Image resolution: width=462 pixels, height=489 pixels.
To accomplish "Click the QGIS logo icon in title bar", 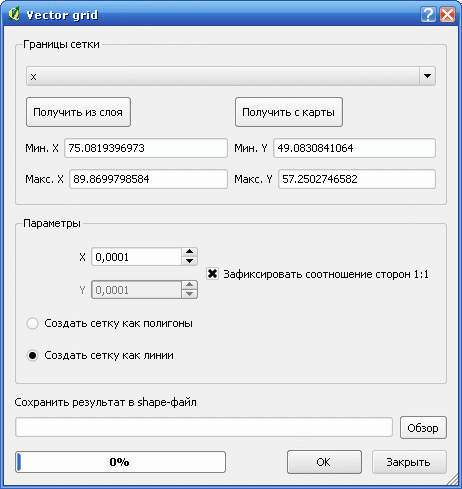I will click(x=14, y=14).
